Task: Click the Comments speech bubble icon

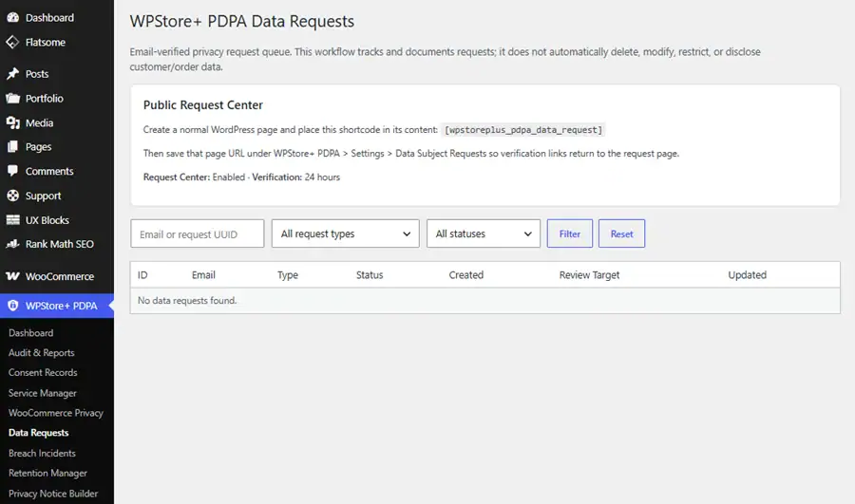Action: coord(12,171)
